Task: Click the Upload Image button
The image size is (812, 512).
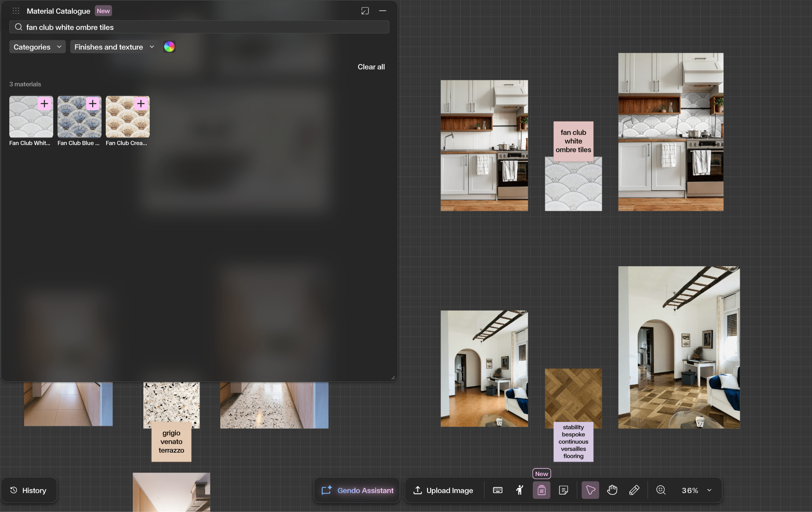Action: click(x=443, y=490)
